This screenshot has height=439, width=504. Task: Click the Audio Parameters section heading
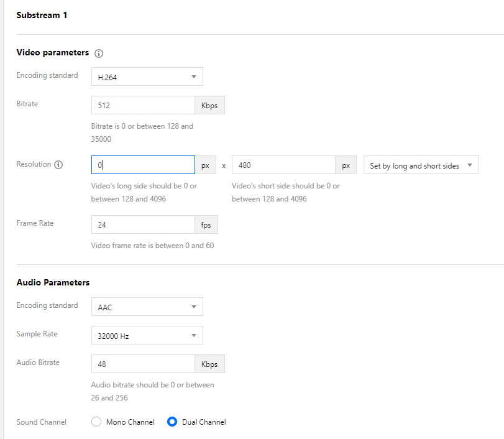click(x=53, y=282)
